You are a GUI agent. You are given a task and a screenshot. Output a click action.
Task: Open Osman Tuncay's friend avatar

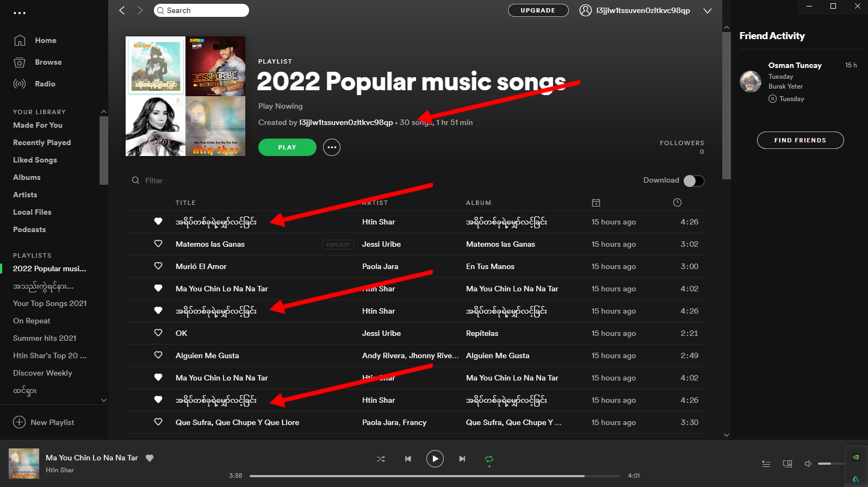(x=751, y=82)
